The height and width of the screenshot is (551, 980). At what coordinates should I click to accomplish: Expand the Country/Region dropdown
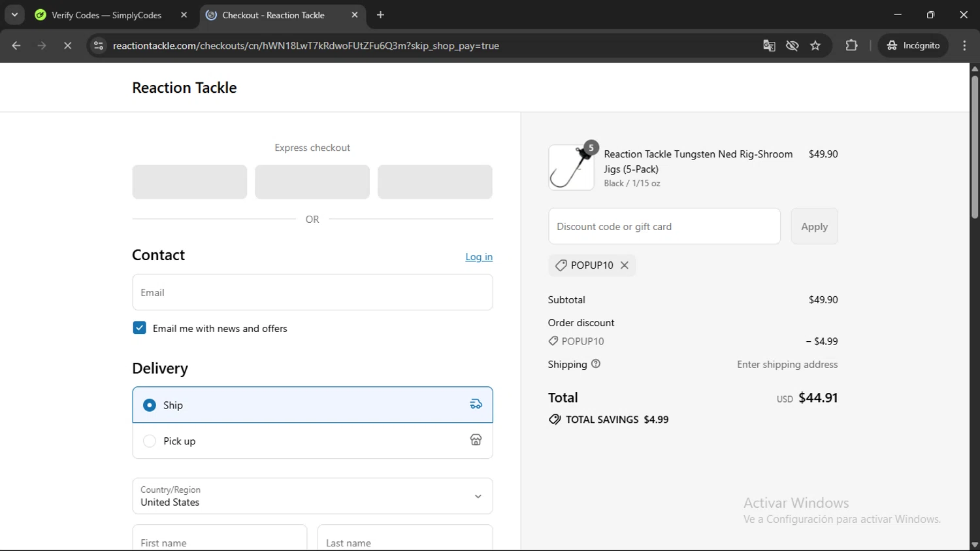point(312,496)
